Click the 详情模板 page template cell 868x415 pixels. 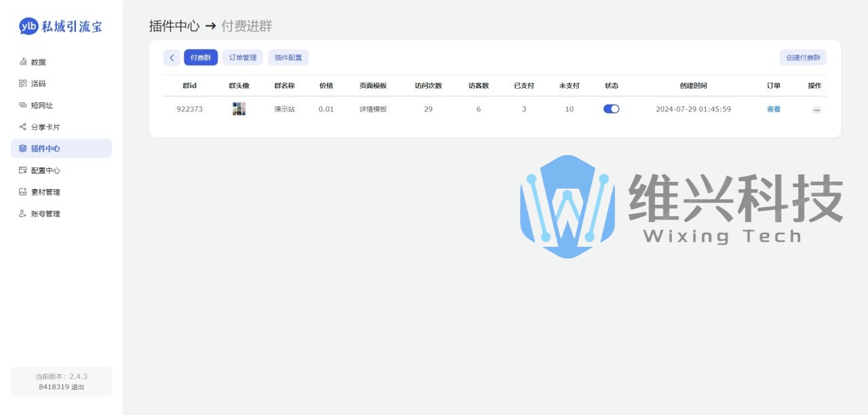click(x=373, y=109)
